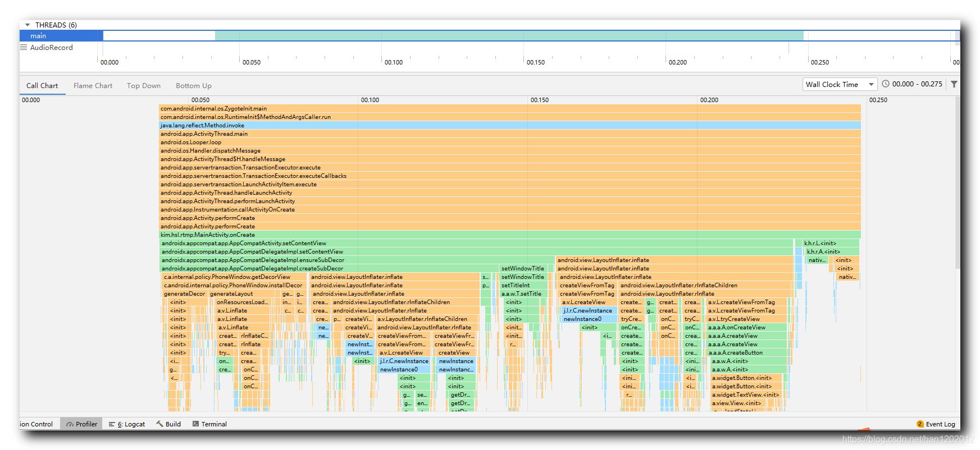Select the AudioRecord thread

[51, 48]
